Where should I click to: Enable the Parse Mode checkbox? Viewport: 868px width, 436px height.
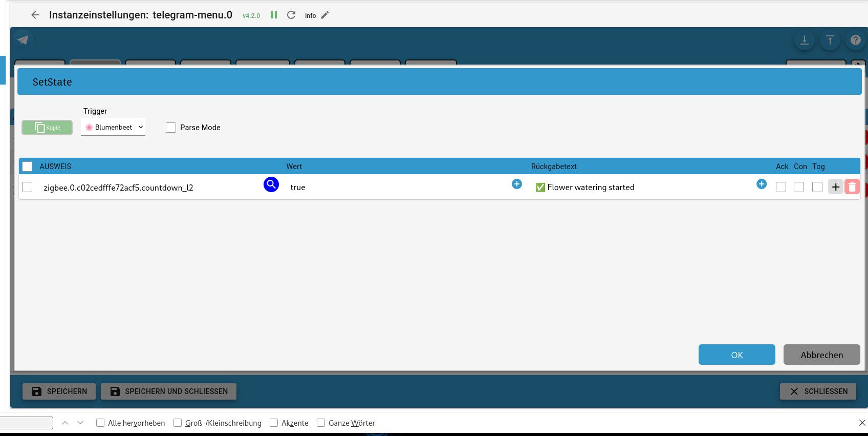(171, 128)
